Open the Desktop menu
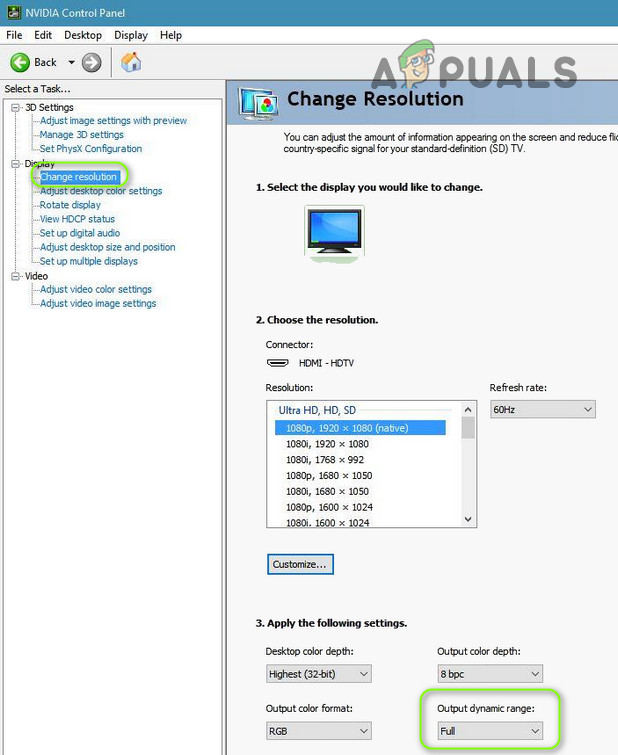This screenshot has width=618, height=755. 83,35
